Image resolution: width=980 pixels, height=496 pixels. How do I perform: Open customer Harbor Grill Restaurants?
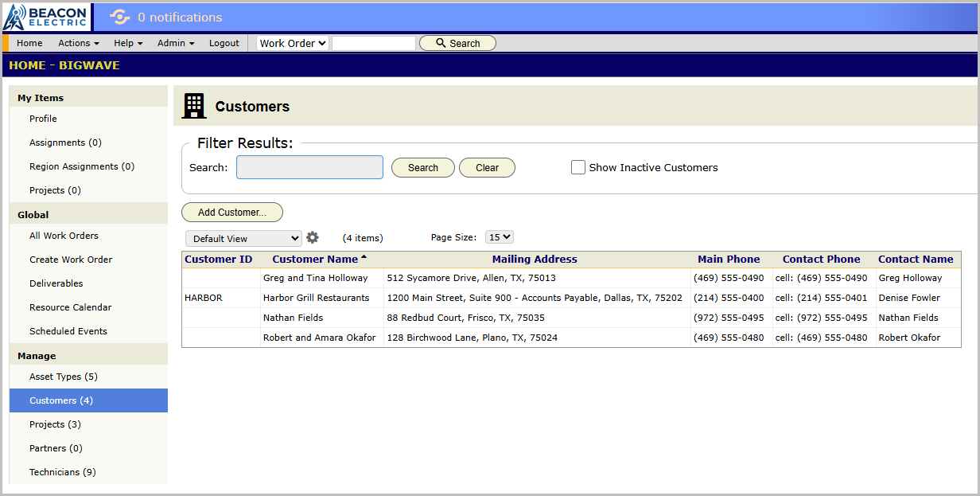click(x=317, y=298)
